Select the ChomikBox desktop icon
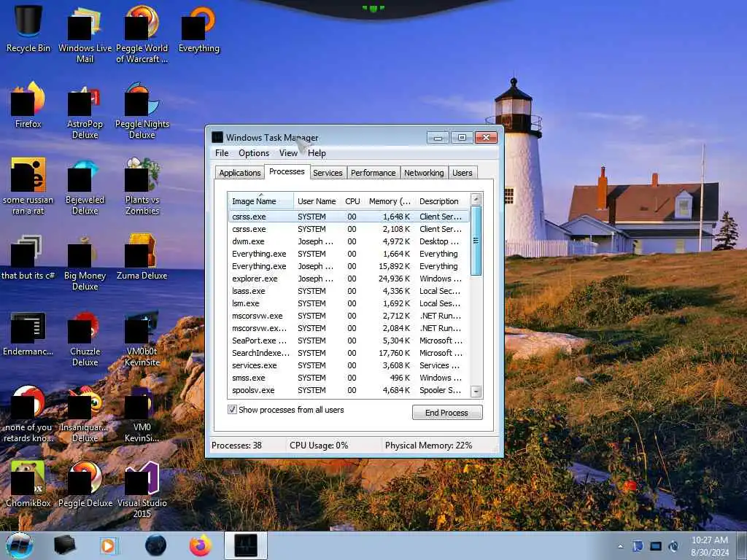Image resolution: width=747 pixels, height=560 pixels. click(28, 484)
